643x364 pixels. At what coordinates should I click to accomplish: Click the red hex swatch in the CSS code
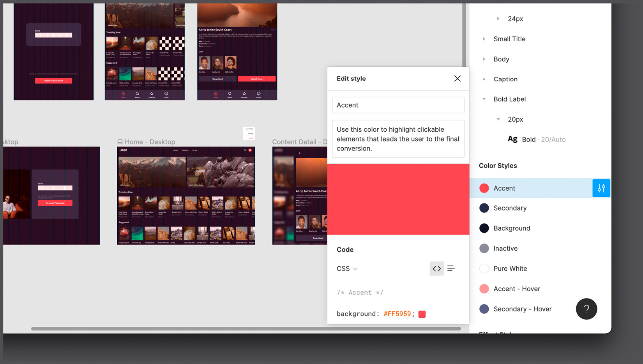click(421, 314)
